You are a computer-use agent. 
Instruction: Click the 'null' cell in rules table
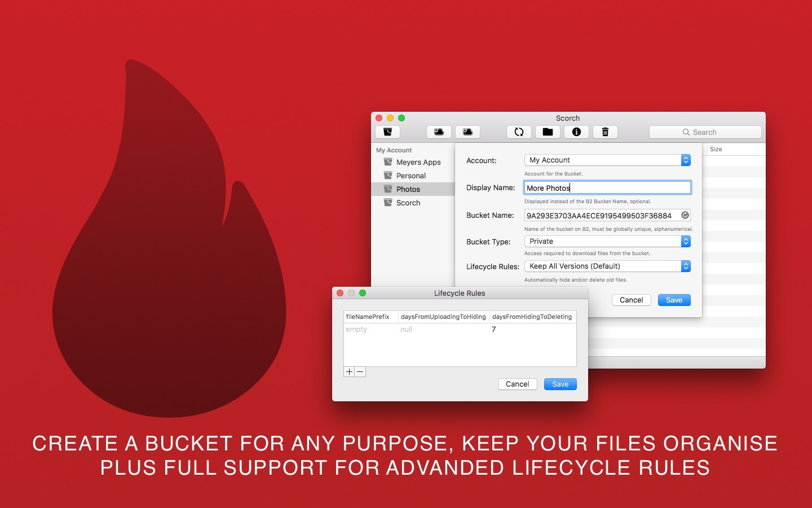tap(406, 330)
